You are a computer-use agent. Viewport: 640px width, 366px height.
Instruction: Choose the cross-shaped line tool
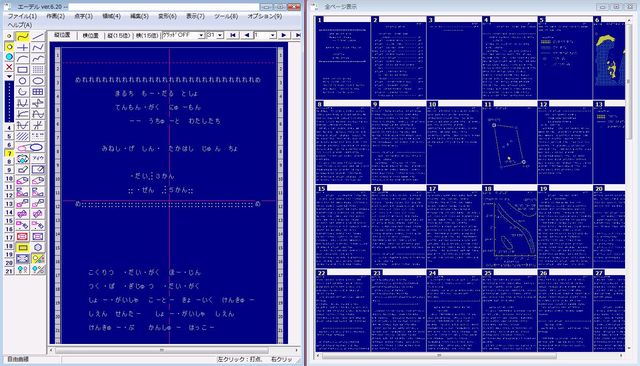[23, 48]
